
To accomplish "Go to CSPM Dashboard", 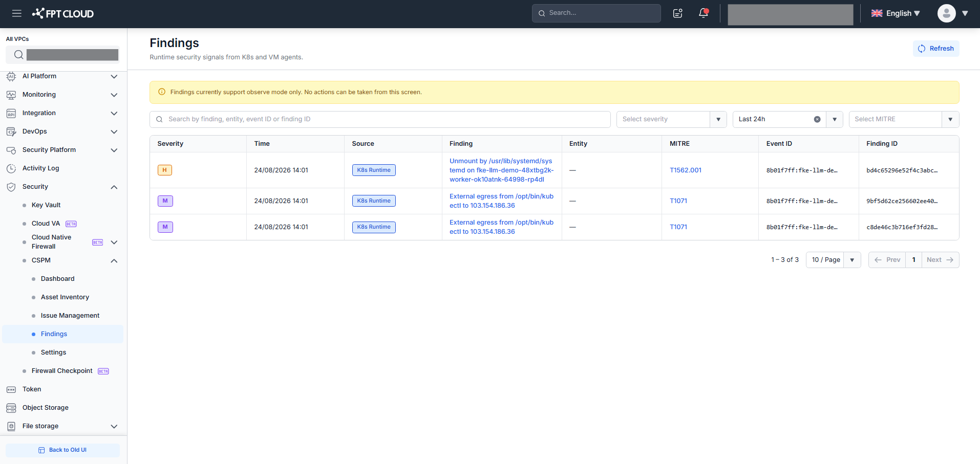I will tap(58, 279).
